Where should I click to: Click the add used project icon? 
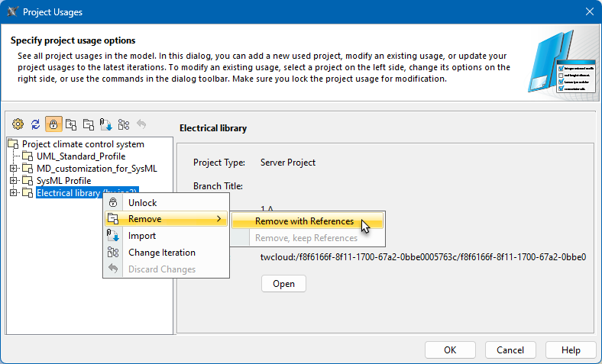(71, 124)
